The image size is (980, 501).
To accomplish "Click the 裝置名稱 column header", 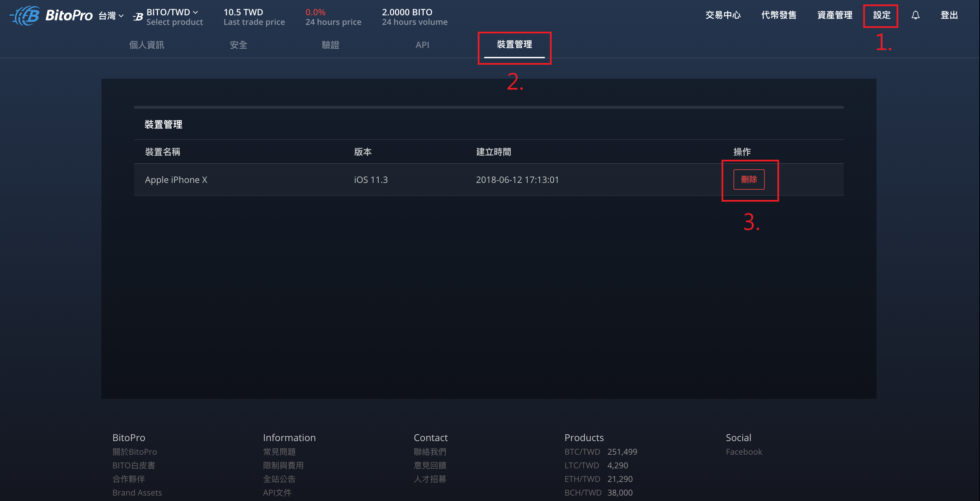I will pyautogui.click(x=162, y=152).
